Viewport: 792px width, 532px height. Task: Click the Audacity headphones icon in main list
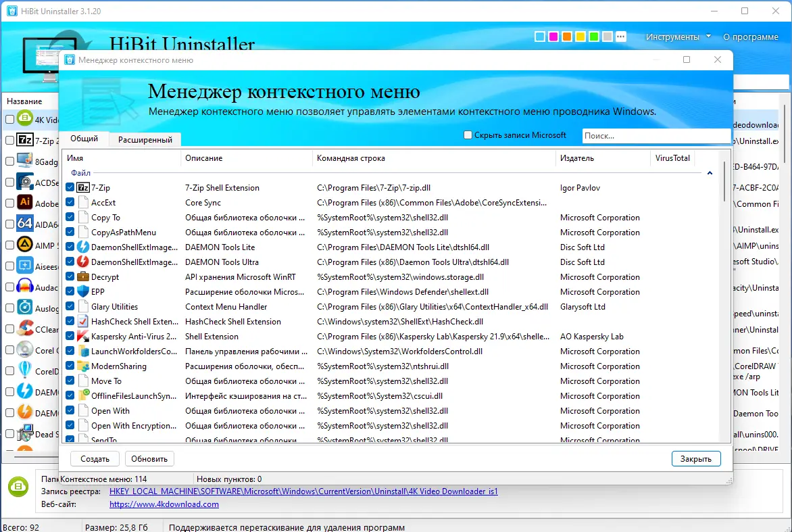pyautogui.click(x=25, y=287)
